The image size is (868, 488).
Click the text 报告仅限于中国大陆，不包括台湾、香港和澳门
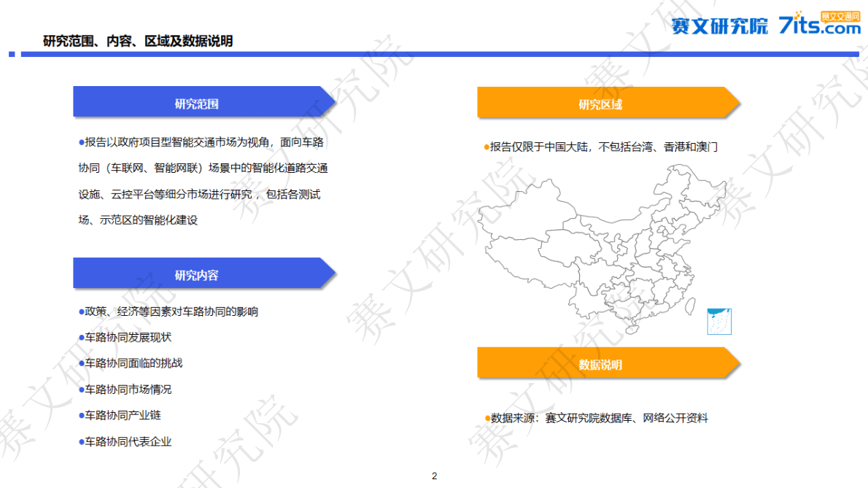(x=602, y=147)
